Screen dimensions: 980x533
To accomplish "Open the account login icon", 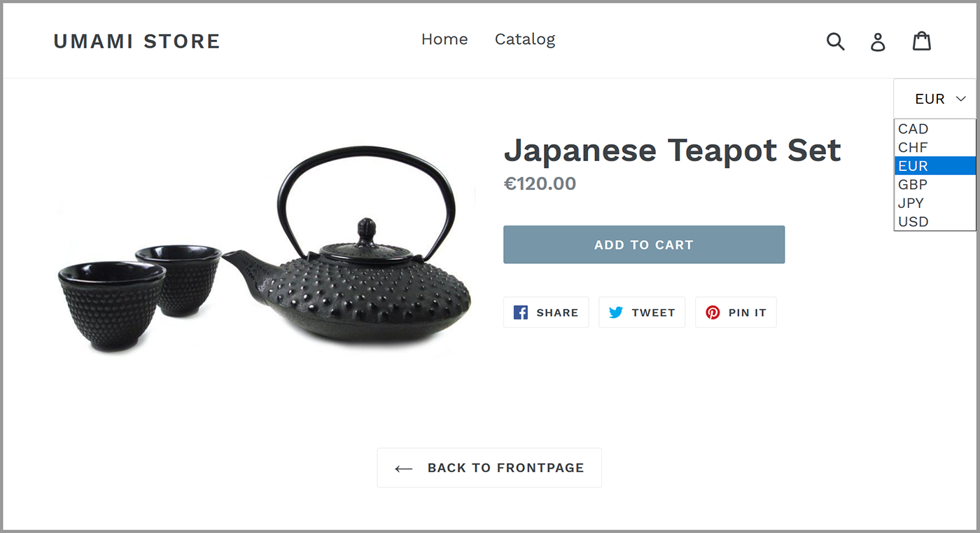I will coord(878,41).
